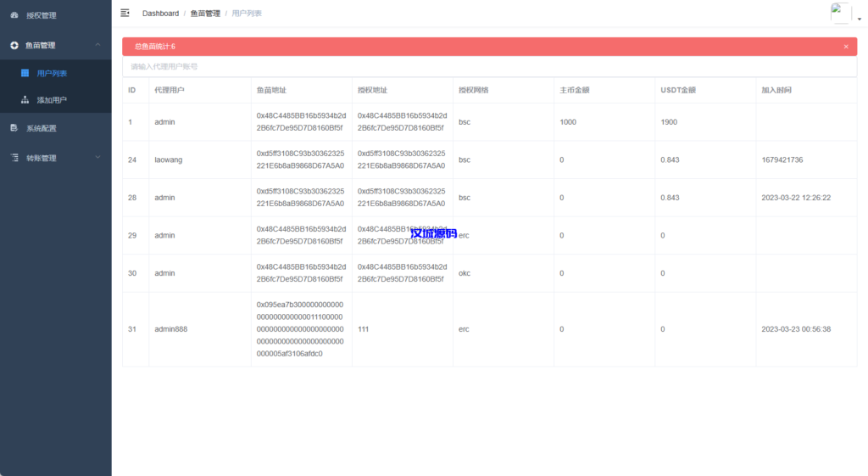Expand the 转账管理 submenu chevron
Image resolution: width=868 pixels, height=476 pixels.
click(98, 157)
